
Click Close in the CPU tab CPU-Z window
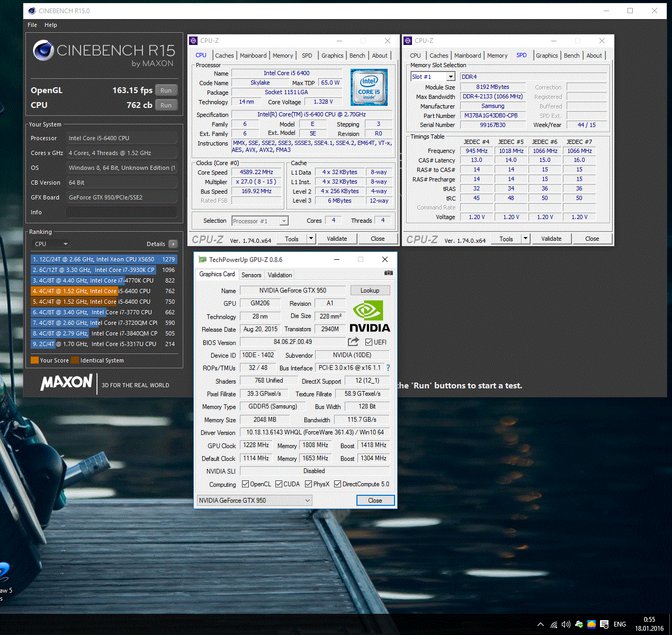378,239
